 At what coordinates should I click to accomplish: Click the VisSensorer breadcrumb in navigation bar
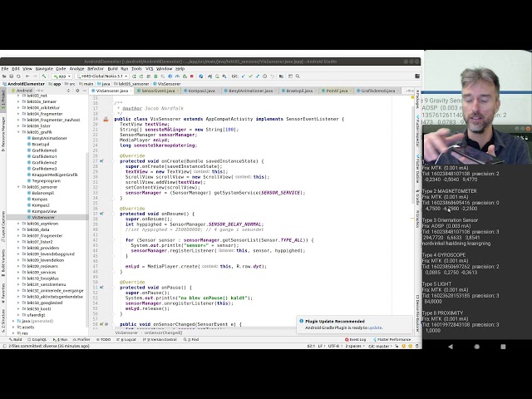point(167,84)
